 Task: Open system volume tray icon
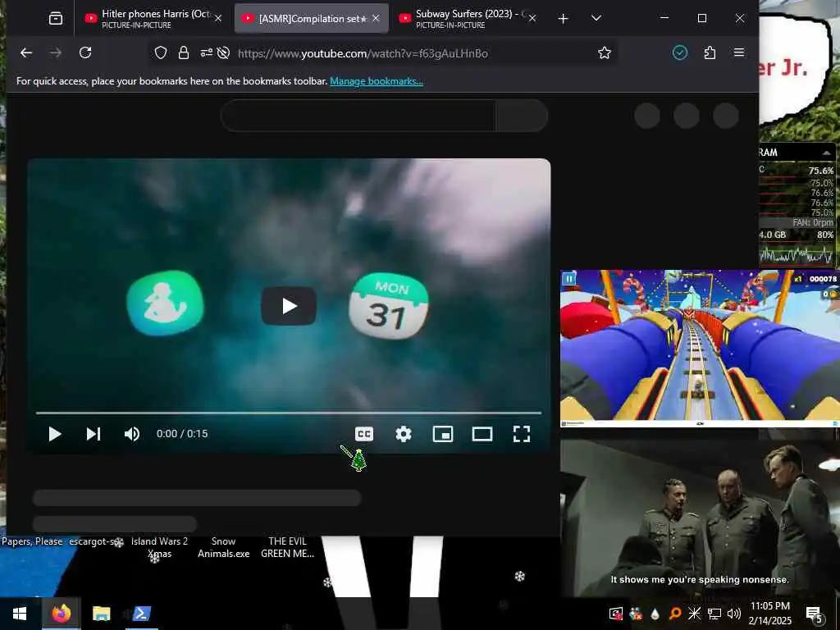pyautogui.click(x=734, y=614)
